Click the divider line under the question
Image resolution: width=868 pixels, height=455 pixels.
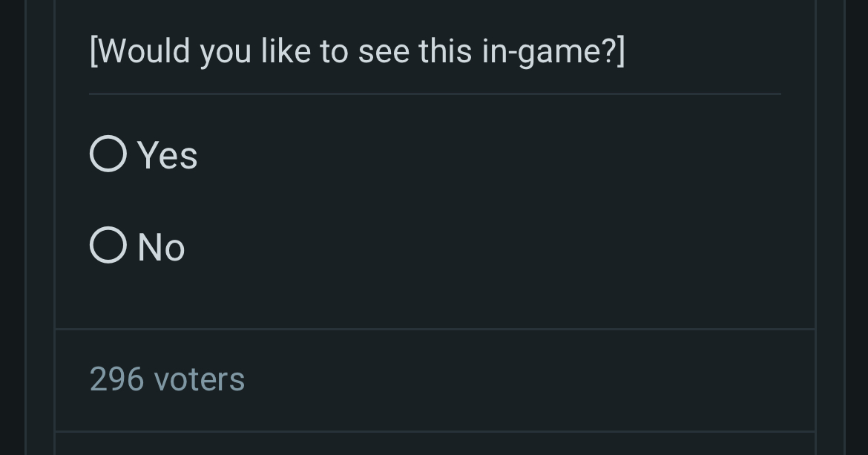[435, 94]
